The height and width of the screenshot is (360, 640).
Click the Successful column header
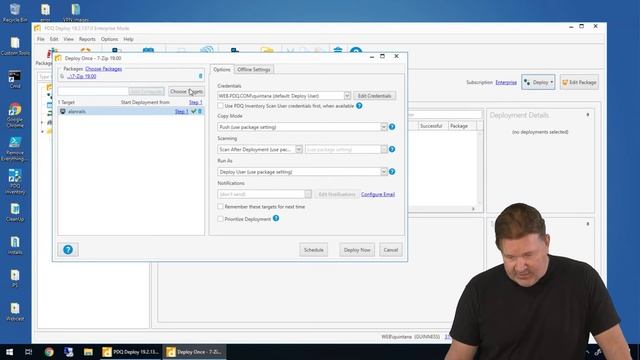tap(431, 126)
